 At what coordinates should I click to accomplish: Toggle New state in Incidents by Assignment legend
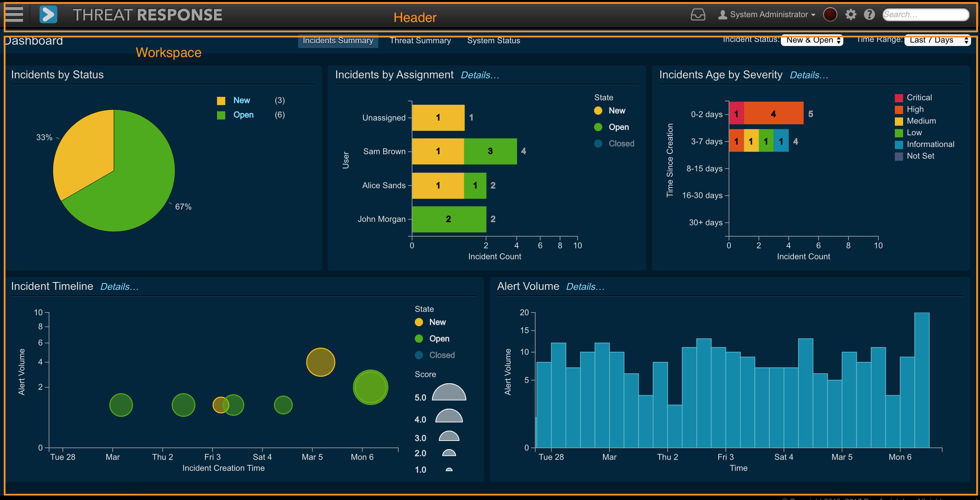pos(616,111)
